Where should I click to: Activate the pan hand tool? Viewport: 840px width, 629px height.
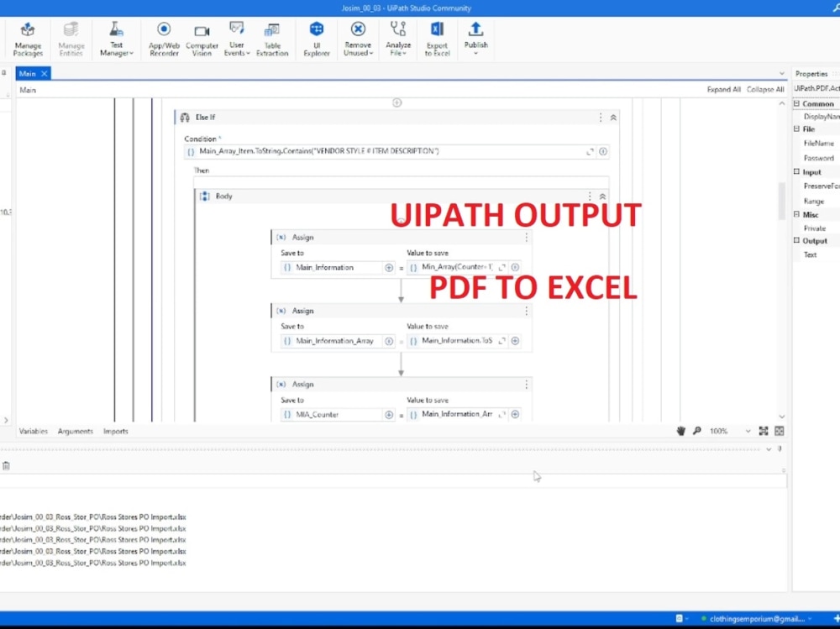coord(681,431)
